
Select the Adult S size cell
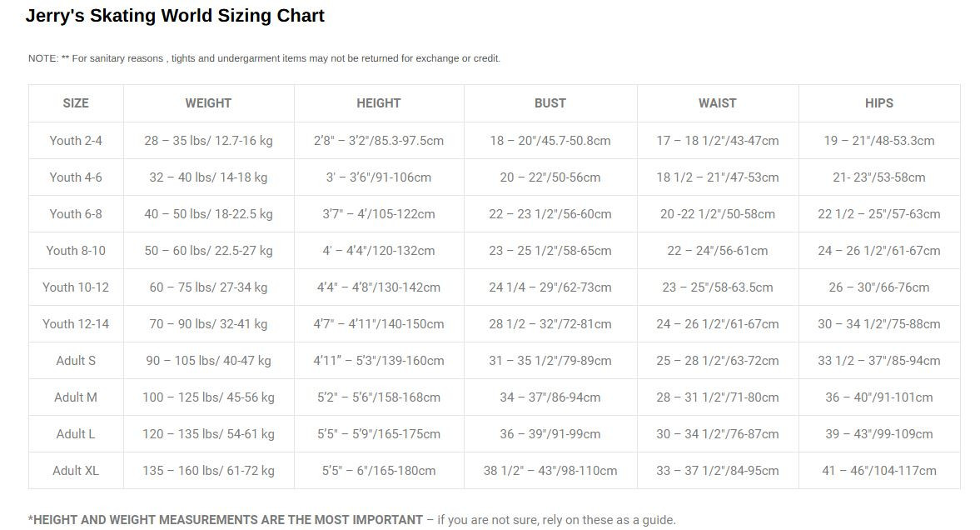tap(76, 361)
